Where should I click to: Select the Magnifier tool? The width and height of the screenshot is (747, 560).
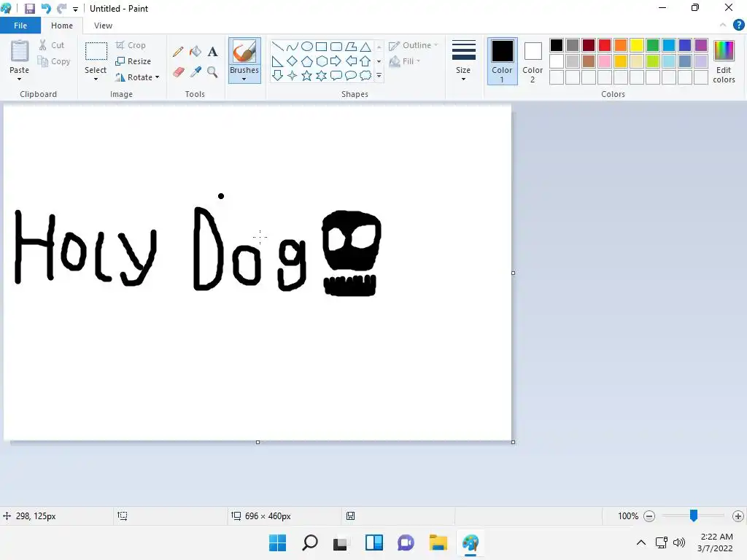pos(212,72)
